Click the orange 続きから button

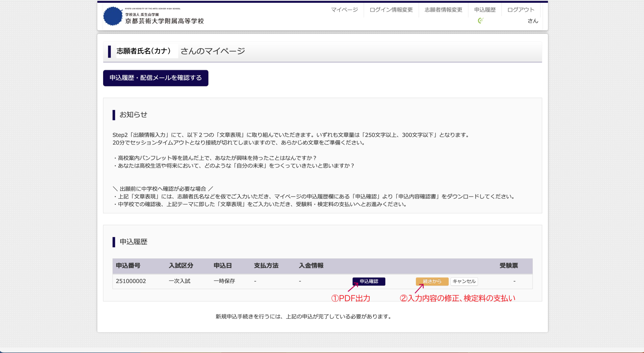[x=432, y=281]
